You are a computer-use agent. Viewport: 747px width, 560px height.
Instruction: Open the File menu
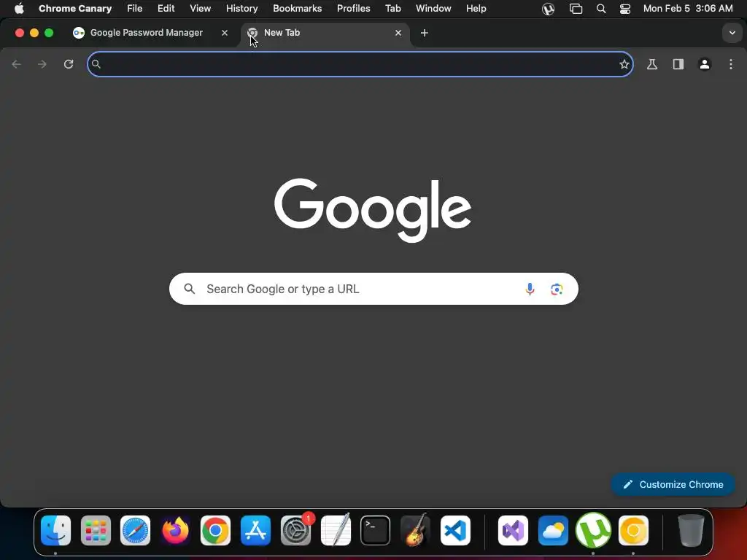coord(135,9)
